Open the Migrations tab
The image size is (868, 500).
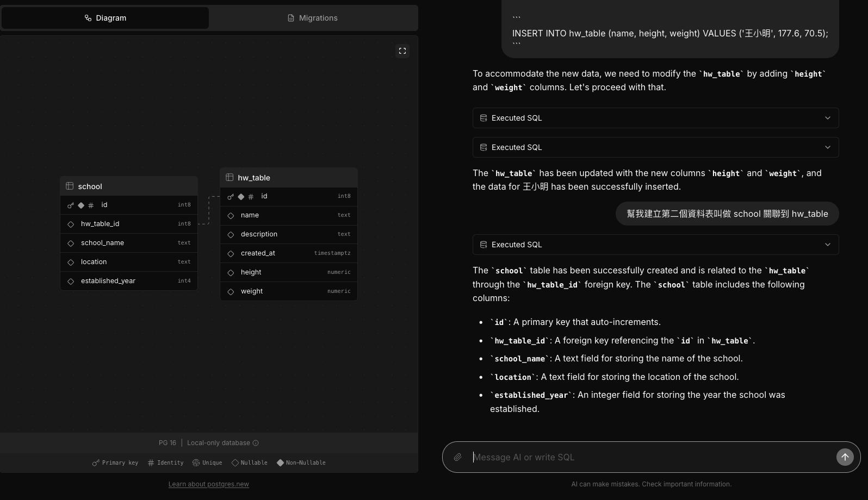coord(313,18)
